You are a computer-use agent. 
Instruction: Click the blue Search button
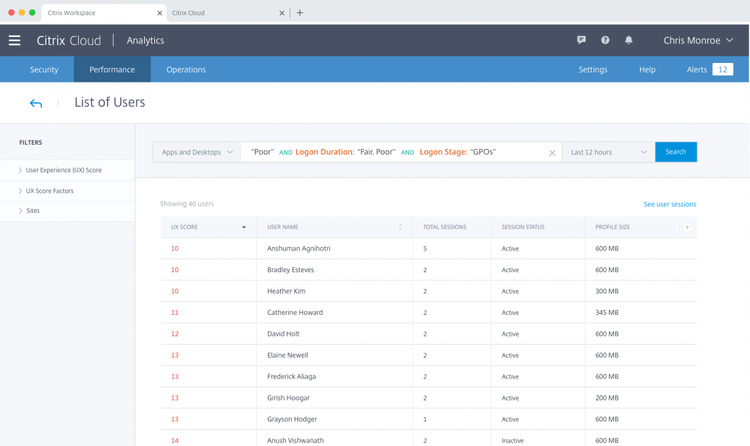(676, 152)
